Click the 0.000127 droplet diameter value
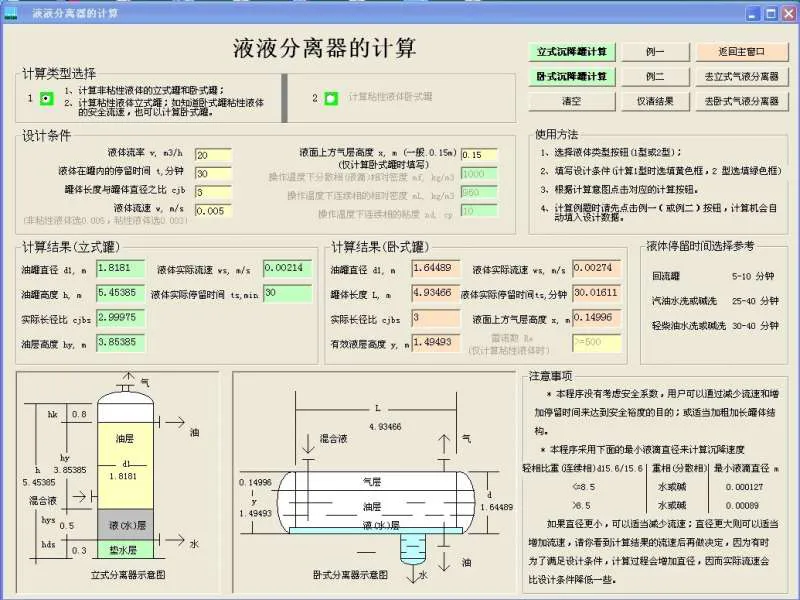 (x=744, y=487)
